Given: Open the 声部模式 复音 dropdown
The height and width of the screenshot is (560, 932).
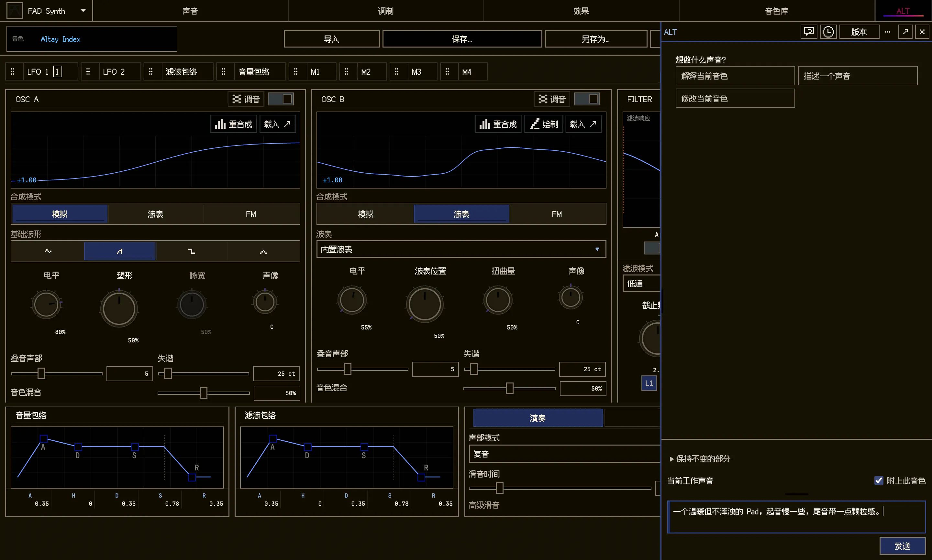Looking at the screenshot, I should [x=565, y=454].
